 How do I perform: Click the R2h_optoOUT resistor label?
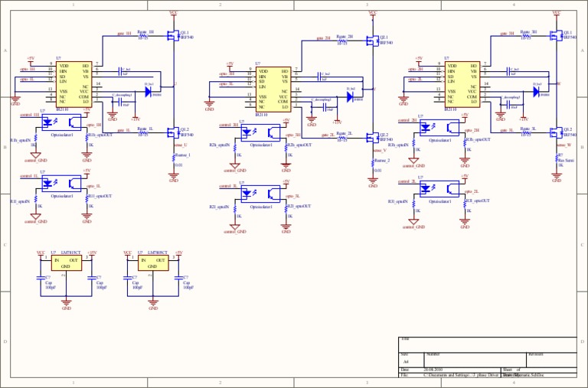point(299,145)
